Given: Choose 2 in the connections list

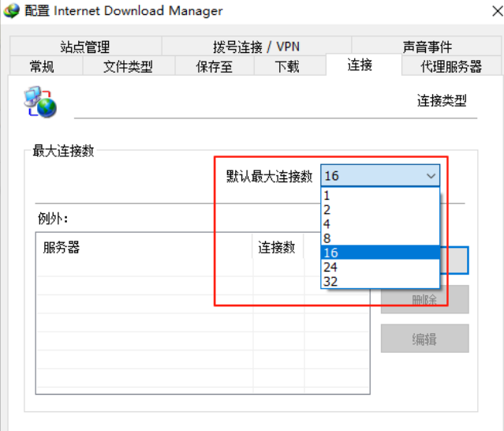Looking at the screenshot, I should [x=380, y=210].
